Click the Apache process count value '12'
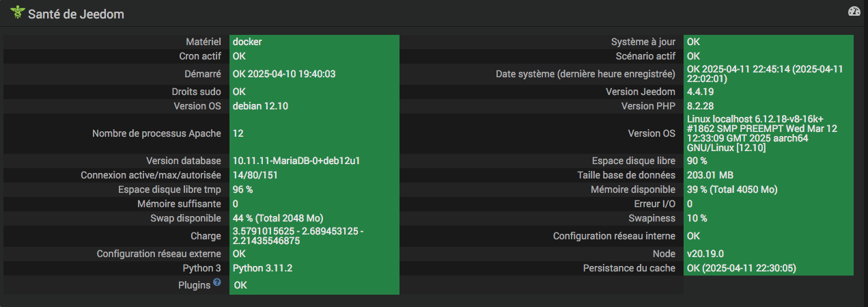The height and width of the screenshot is (307, 868). [x=238, y=133]
